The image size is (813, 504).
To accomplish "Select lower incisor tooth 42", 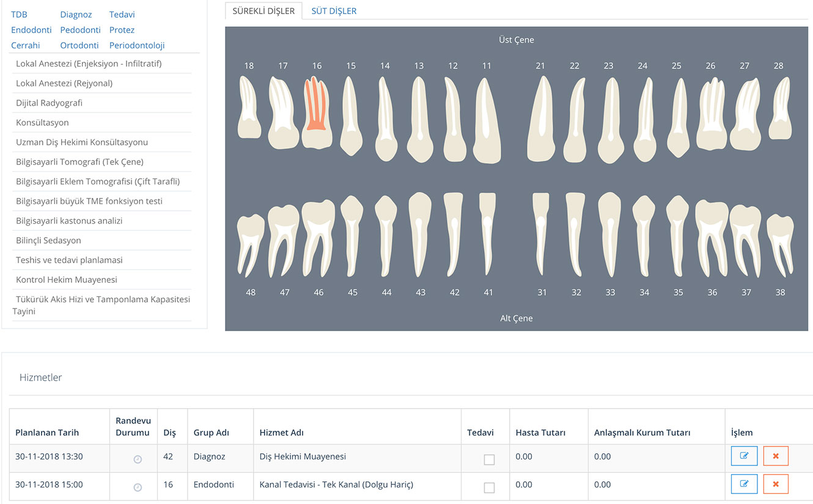I will point(454,235).
